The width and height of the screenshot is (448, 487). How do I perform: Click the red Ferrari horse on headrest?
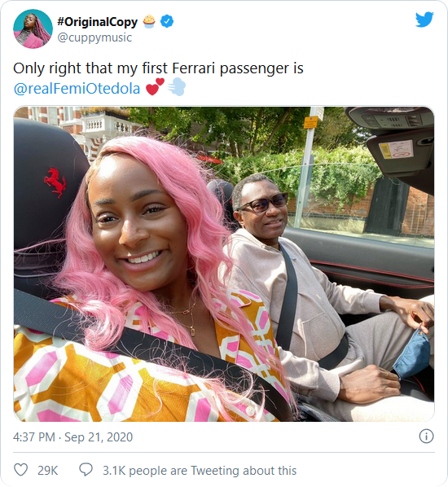(x=55, y=182)
